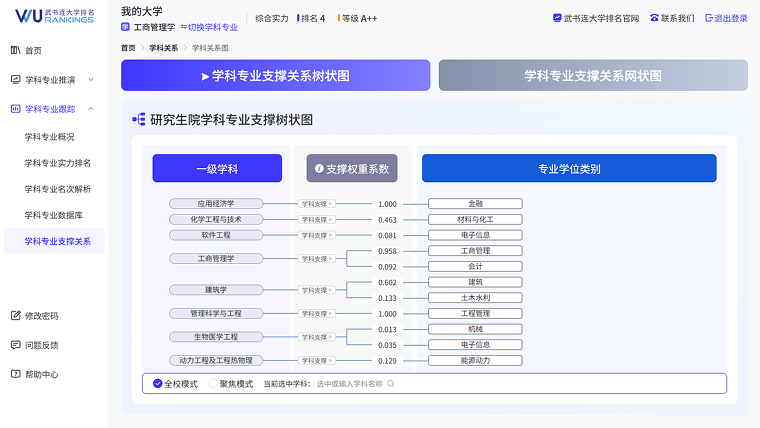Click the 专业学位类别 header button
Image resolution: width=760 pixels, height=428 pixels.
(x=569, y=168)
